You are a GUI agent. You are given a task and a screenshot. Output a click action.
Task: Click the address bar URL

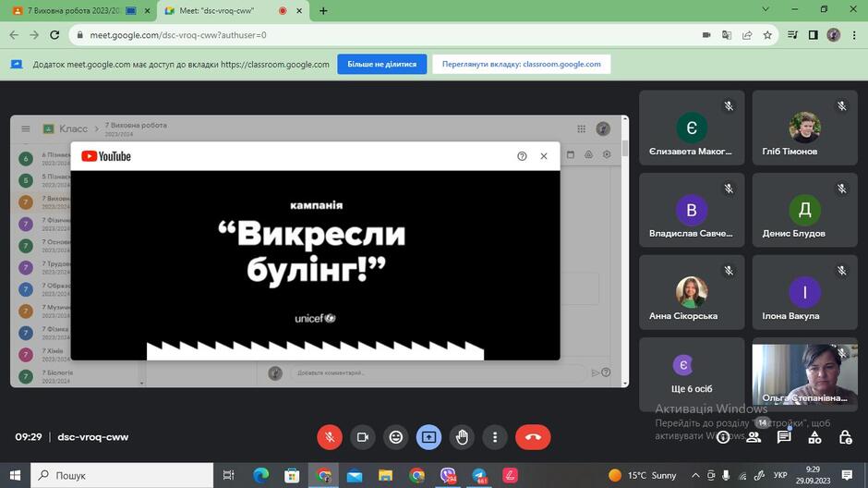tap(178, 35)
